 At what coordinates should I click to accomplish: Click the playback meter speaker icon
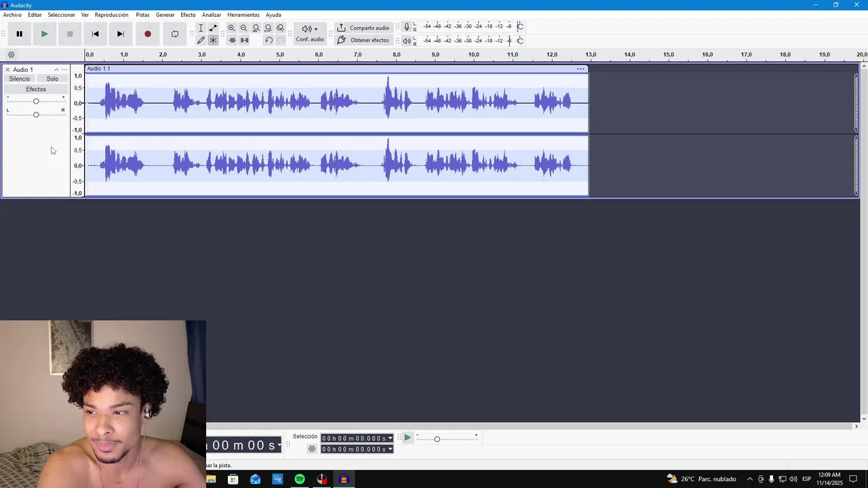pos(406,41)
